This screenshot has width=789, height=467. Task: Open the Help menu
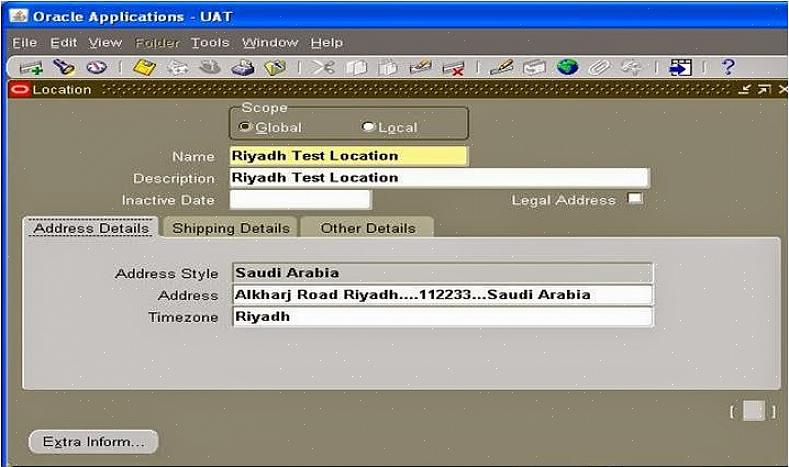(x=327, y=43)
